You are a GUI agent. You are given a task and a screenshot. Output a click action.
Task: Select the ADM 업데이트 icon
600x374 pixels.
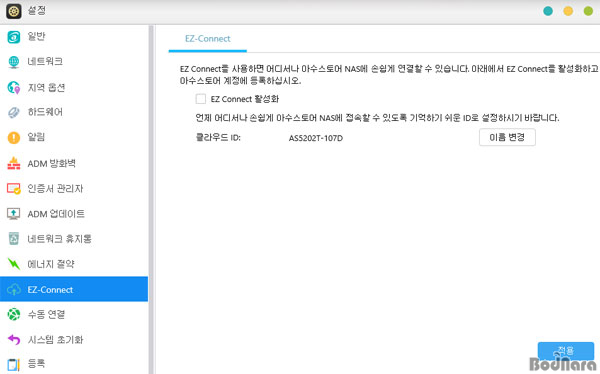(x=14, y=214)
